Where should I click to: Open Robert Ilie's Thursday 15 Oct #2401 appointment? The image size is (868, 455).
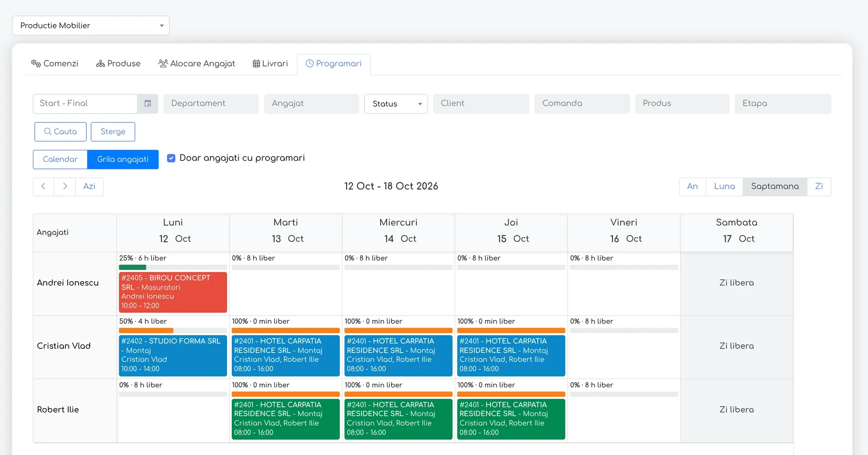(511, 419)
